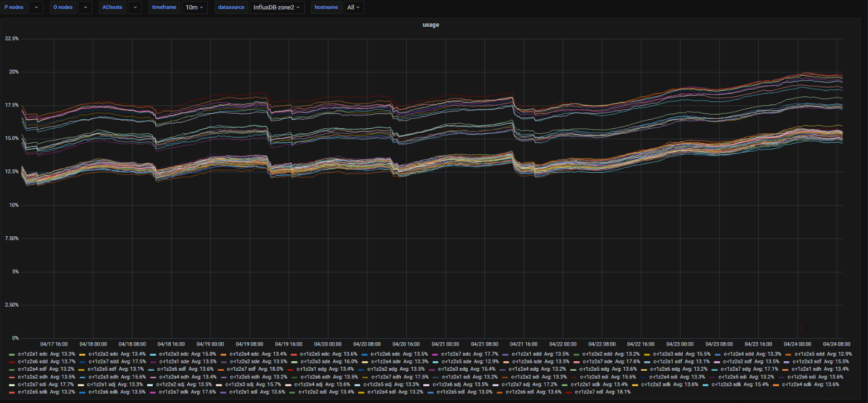Open the hostname All dropdown

point(353,7)
